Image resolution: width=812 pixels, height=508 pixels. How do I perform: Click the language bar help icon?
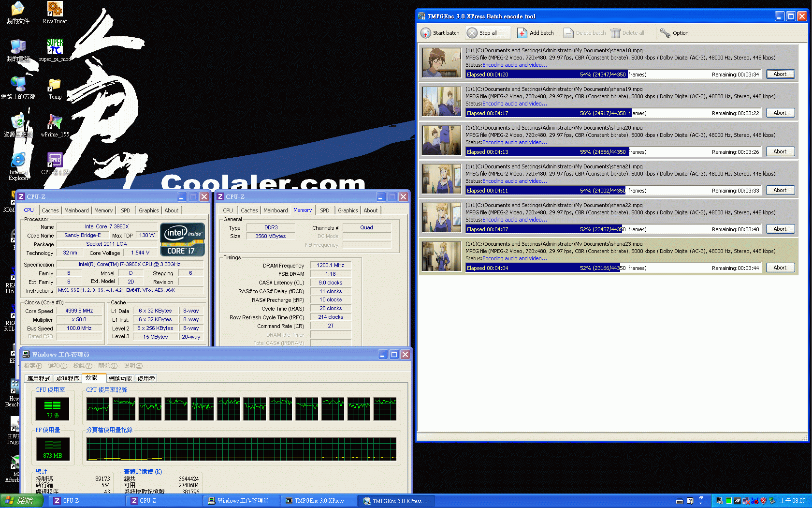click(690, 501)
